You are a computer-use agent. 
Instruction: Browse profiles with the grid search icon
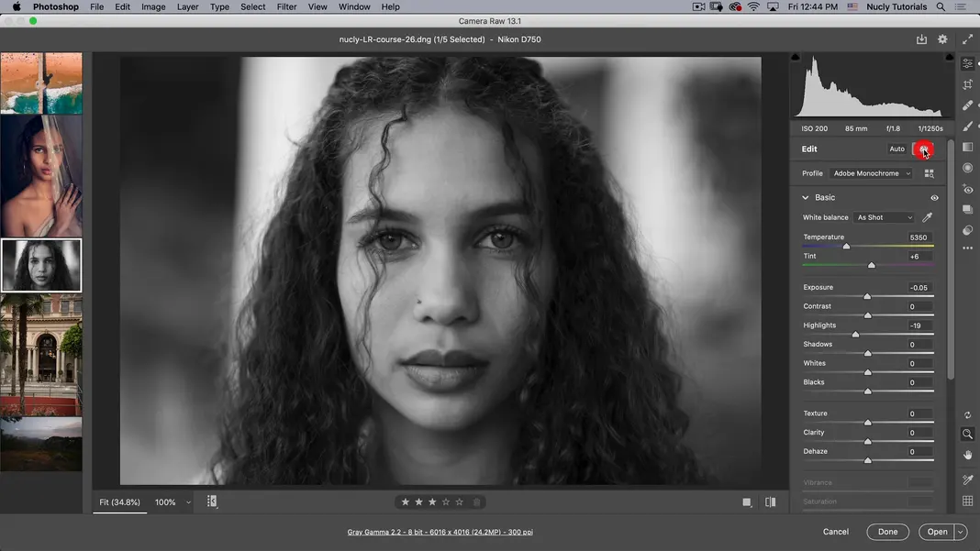[x=930, y=173]
